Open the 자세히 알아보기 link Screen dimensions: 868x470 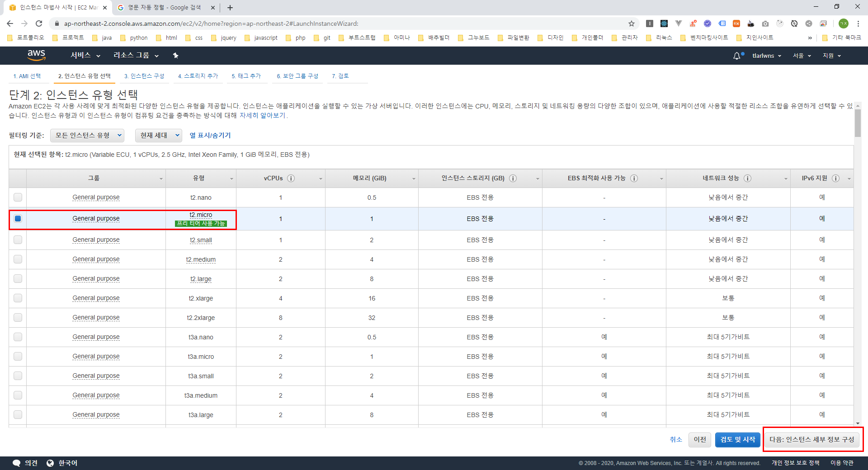click(x=263, y=115)
